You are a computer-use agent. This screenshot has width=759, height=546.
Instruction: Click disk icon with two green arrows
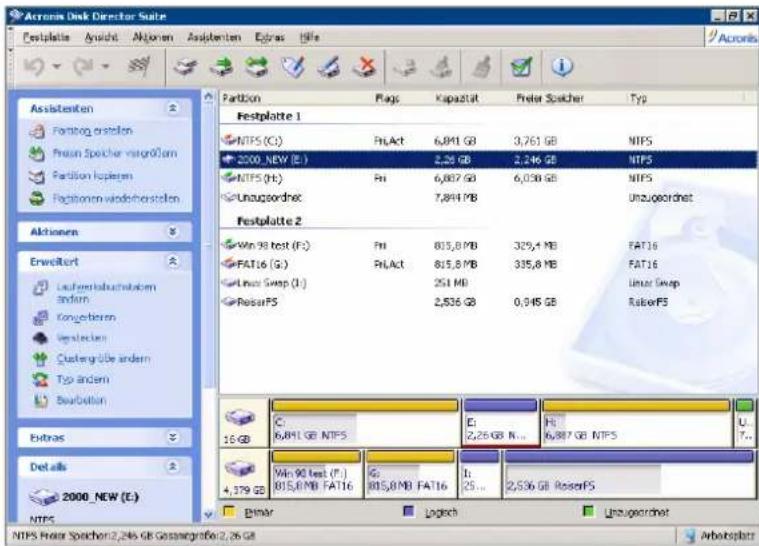pyautogui.click(x=257, y=67)
